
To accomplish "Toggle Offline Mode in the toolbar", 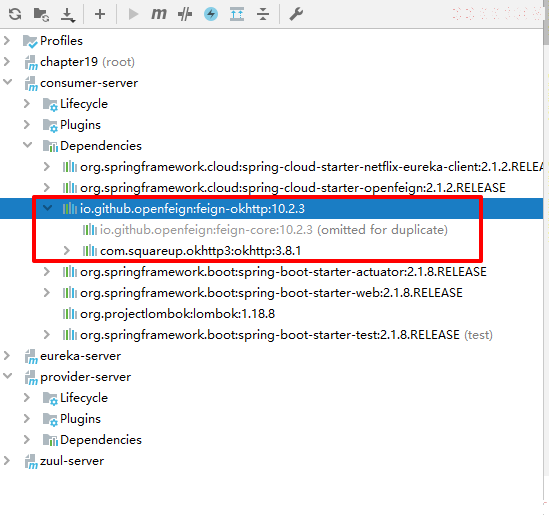I will [185, 14].
